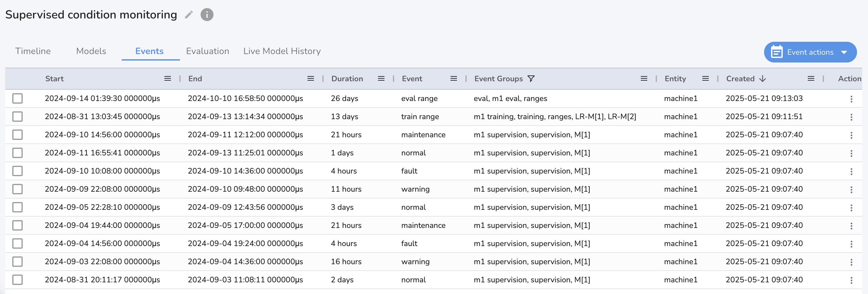Click the "eval, m1 eval, ranges" cell
The height and width of the screenshot is (294, 868).
510,98
